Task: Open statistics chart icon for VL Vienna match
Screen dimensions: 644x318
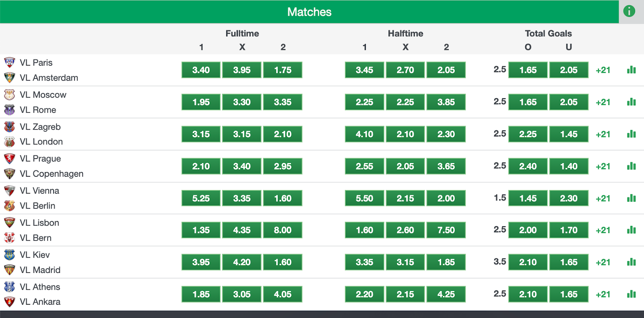Action: pyautogui.click(x=631, y=198)
